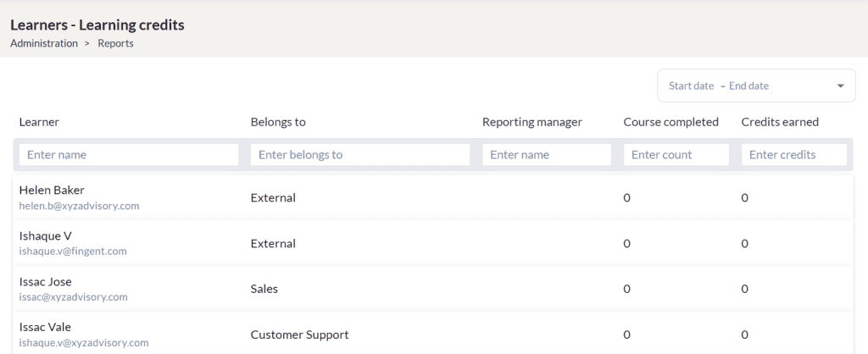This screenshot has height=354, width=868.
Task: Focus the 'Enter belongs to' filter box
Action: (x=359, y=155)
